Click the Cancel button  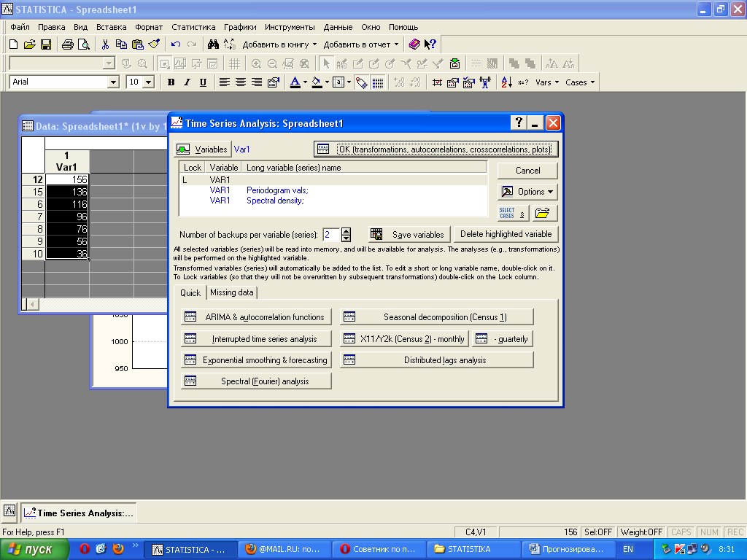528,171
